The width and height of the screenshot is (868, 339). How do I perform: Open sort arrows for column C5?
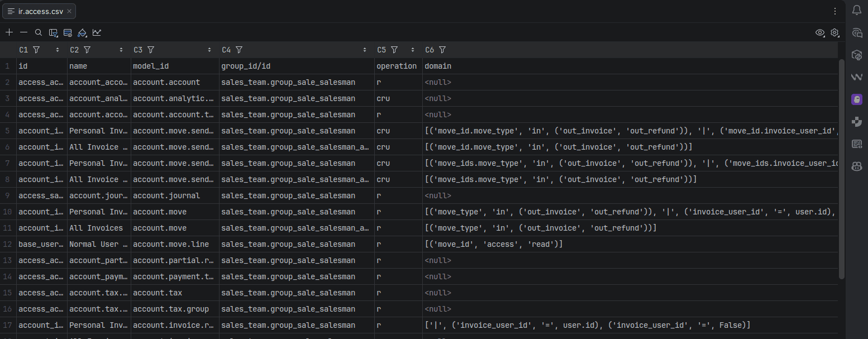(413, 50)
